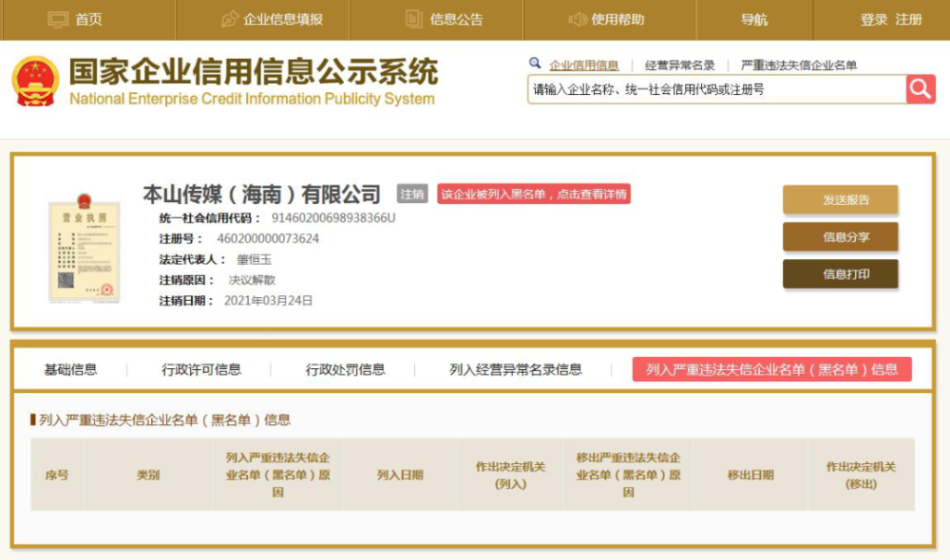Switch to the 行政许可信息 tab
This screenshot has height=560, width=950.
(x=201, y=369)
